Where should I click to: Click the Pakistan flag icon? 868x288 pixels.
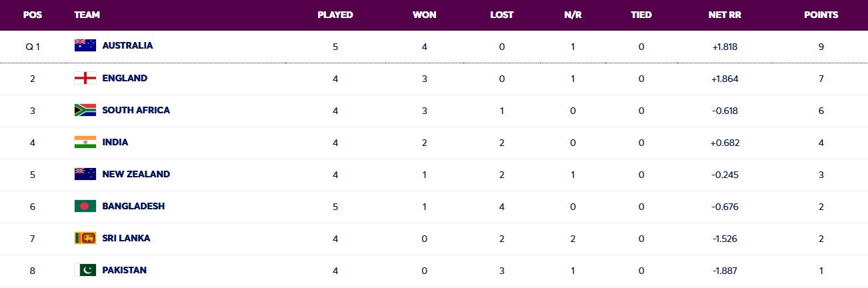pos(85,270)
